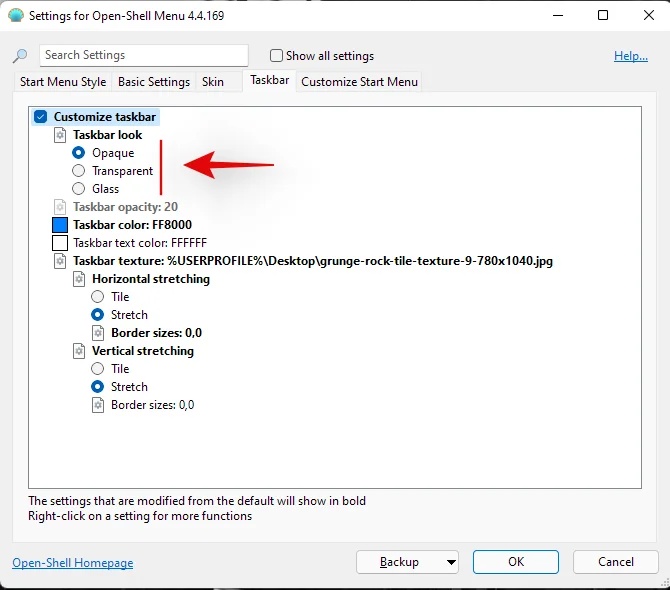Click the white Taskbar text color swatch
The height and width of the screenshot is (590, 670).
60,243
